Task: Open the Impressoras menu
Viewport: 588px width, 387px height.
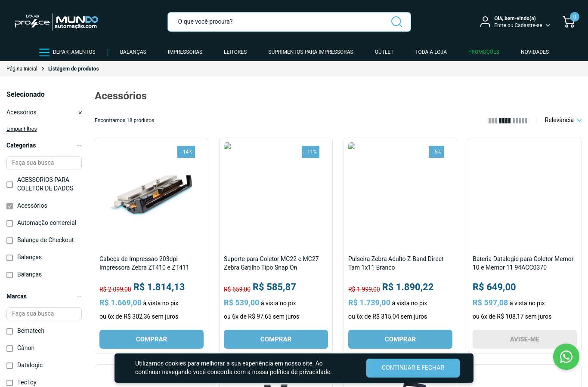Action: click(x=185, y=52)
